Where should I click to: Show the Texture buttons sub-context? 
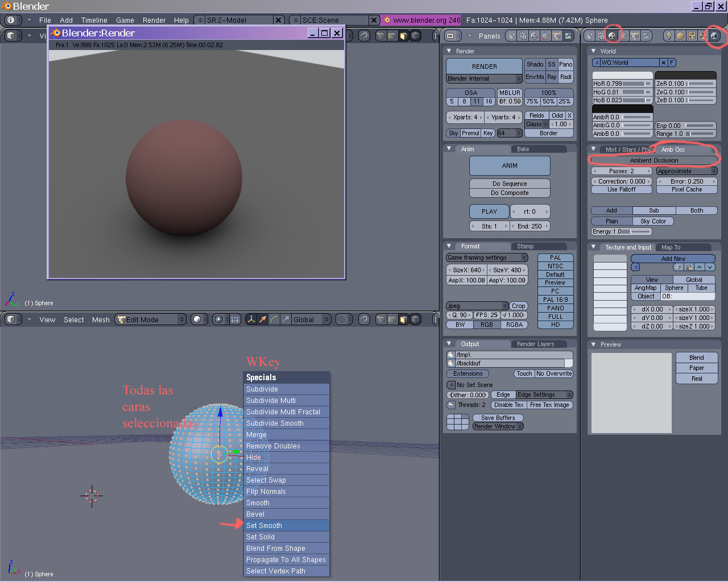point(692,36)
